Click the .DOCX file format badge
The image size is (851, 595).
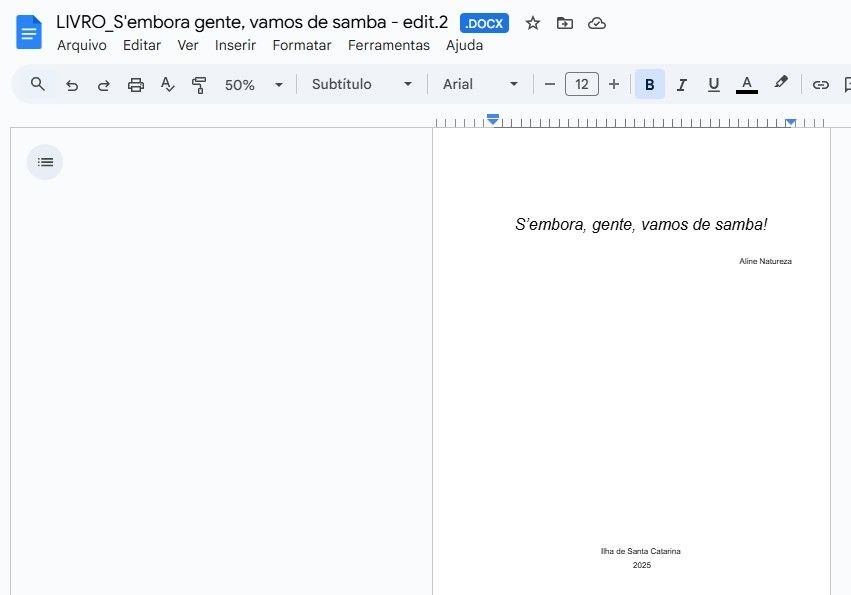coord(484,23)
